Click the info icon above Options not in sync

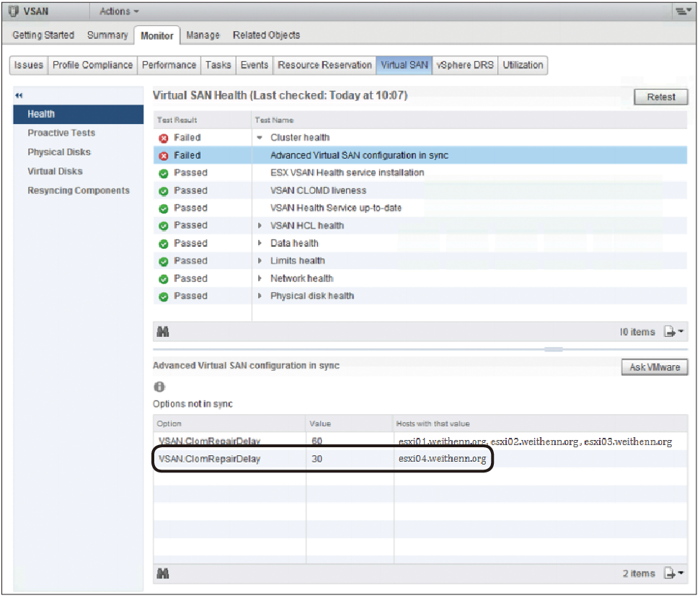(x=159, y=387)
